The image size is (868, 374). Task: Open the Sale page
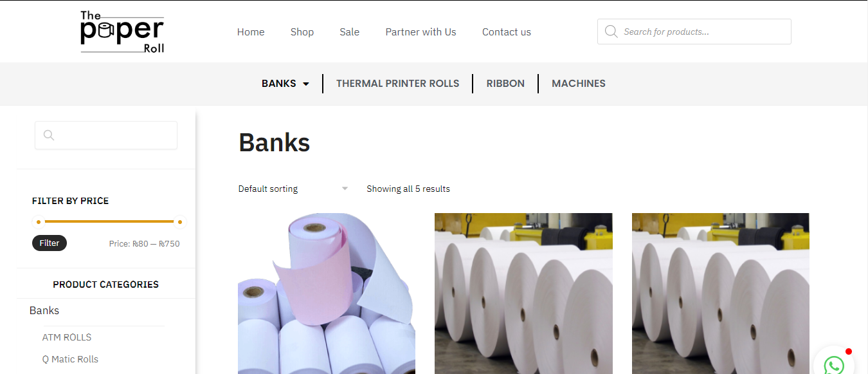pos(350,32)
